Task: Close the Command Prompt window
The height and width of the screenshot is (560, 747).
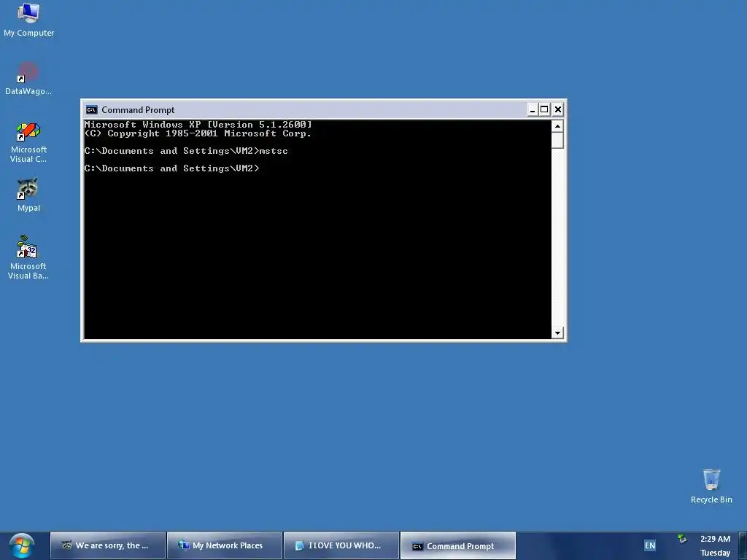Action: (x=558, y=110)
